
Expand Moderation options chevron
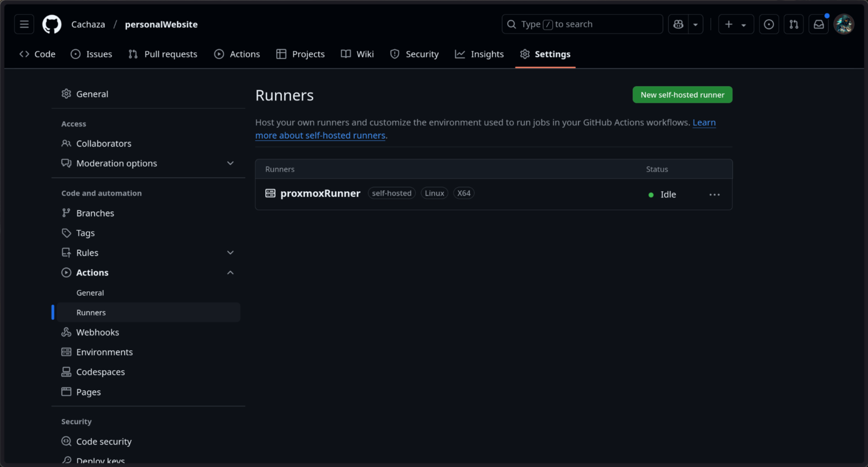click(x=230, y=163)
